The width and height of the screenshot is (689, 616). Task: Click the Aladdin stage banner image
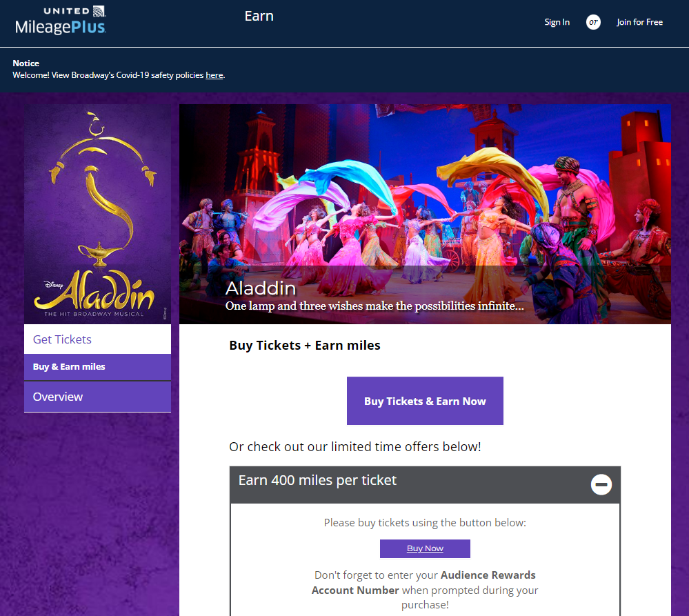pos(425,214)
